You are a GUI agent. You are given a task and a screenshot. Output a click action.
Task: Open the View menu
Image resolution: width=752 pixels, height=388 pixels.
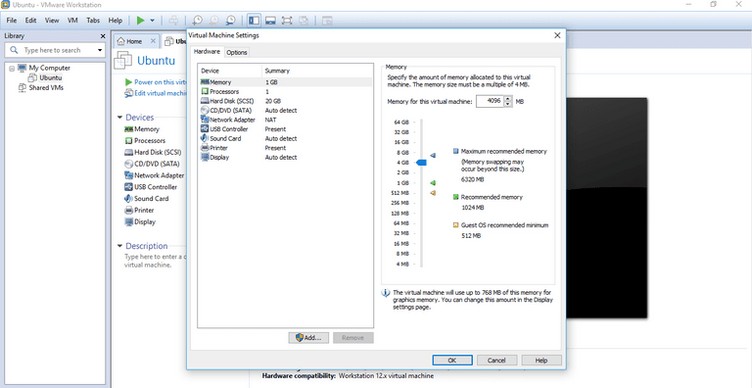[x=52, y=20]
